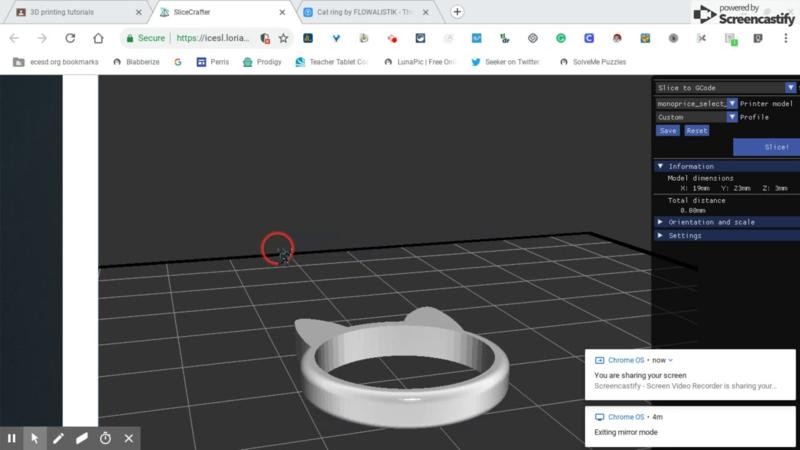This screenshot has width=800, height=450.
Task: Open the Custom profile dropdown
Action: pos(732,117)
